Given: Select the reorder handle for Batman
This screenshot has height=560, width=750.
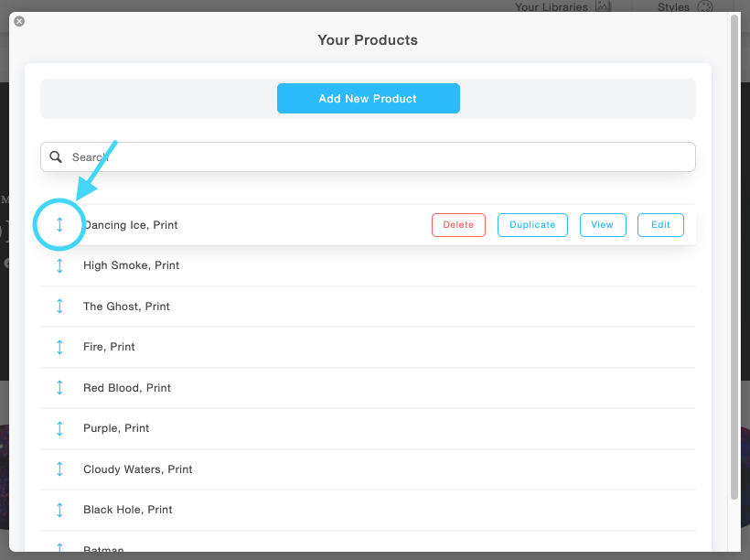Looking at the screenshot, I should [x=59, y=547].
